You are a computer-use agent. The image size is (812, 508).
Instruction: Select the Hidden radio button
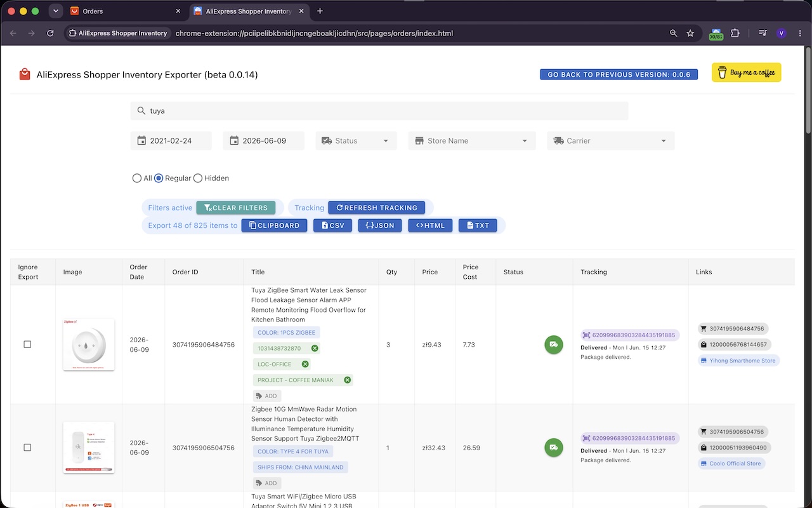(x=198, y=178)
